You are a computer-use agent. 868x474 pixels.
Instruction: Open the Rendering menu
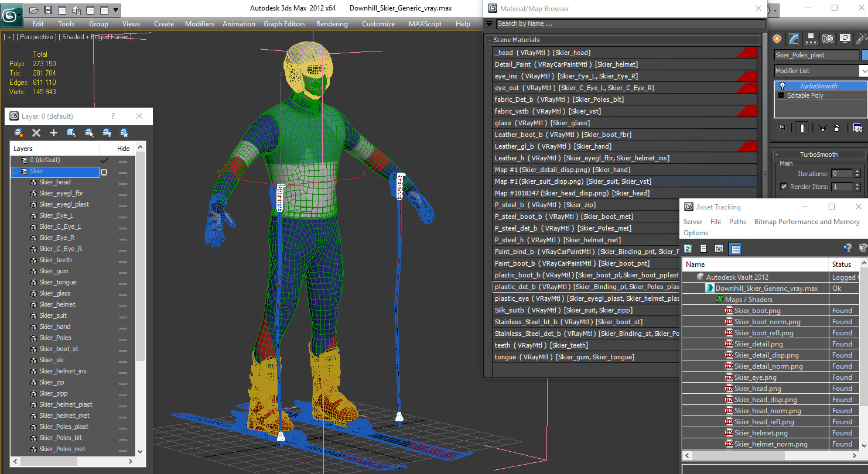click(332, 24)
